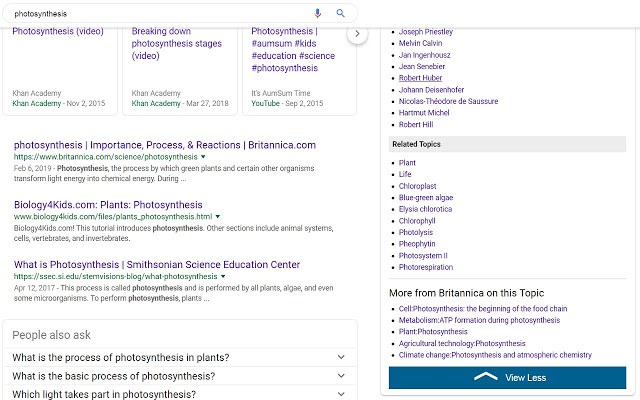Click the blue search magnifier icon
Image resolution: width=640 pixels, height=400 pixels.
[340, 13]
